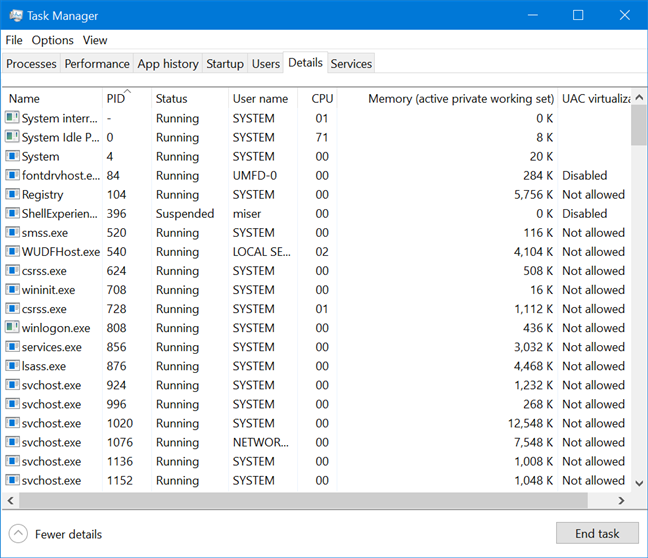Open the File menu
Image resolution: width=648 pixels, height=558 pixels.
[x=14, y=40]
